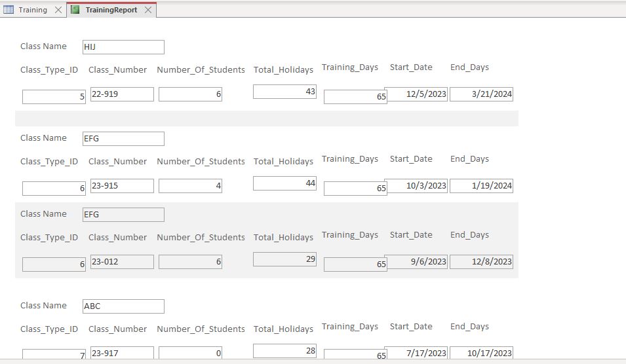The width and height of the screenshot is (626, 364).
Task: Select Start_Date field 9/6/2023
Action: (x=416, y=261)
